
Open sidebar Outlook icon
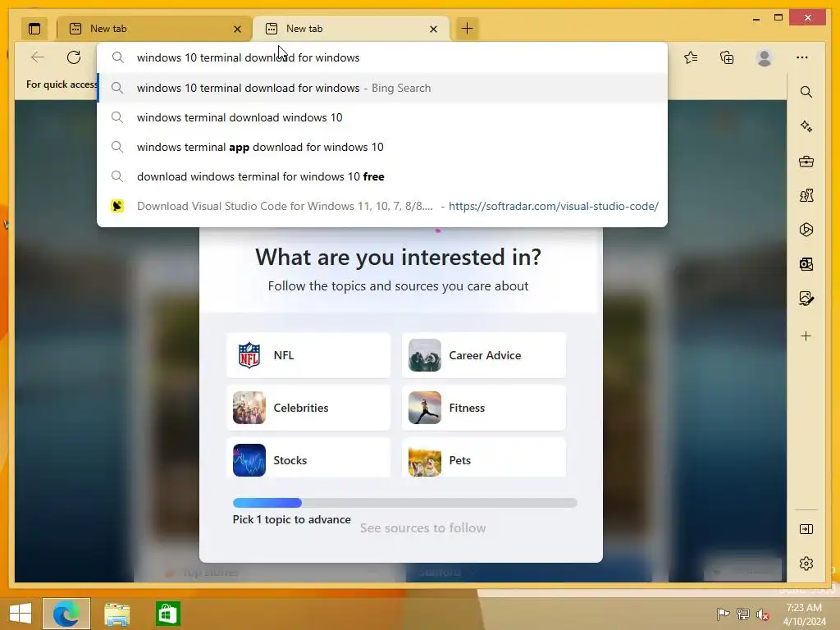pos(806,263)
